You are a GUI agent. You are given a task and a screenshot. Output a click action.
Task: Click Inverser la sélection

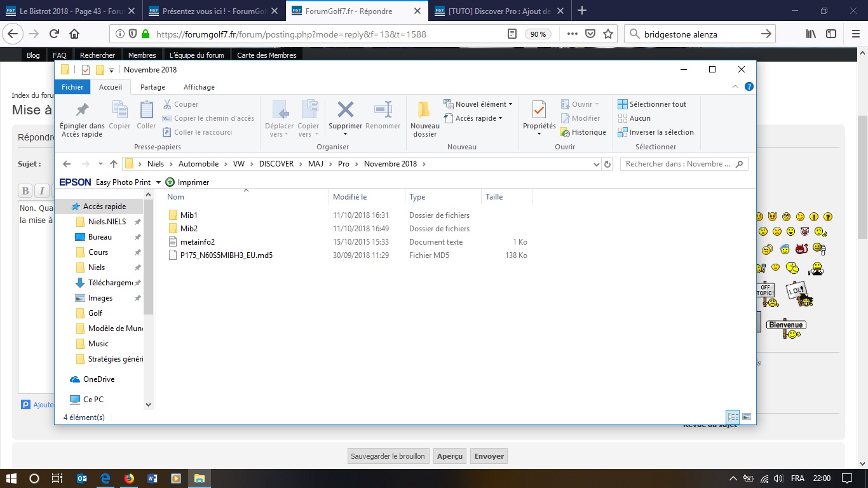tap(656, 132)
